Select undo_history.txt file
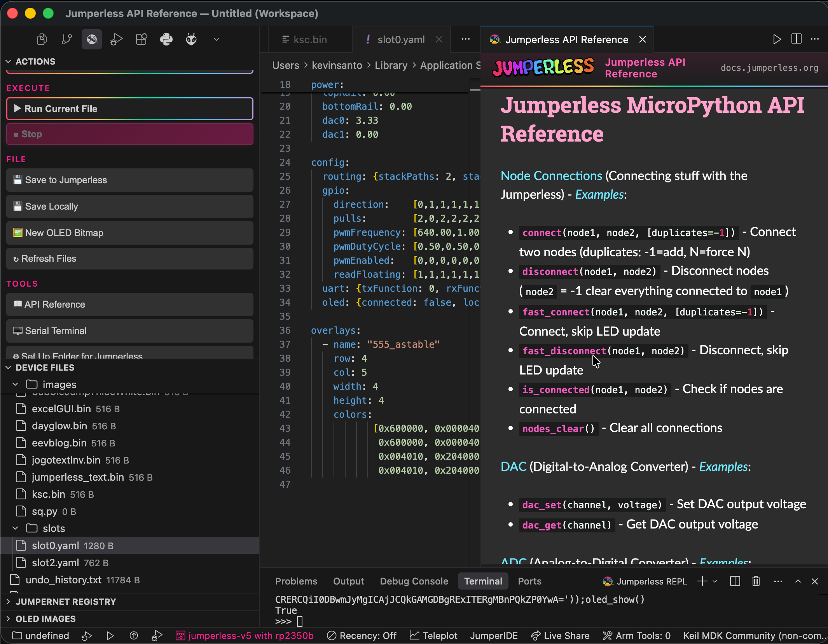The width and height of the screenshot is (828, 644). [130, 580]
